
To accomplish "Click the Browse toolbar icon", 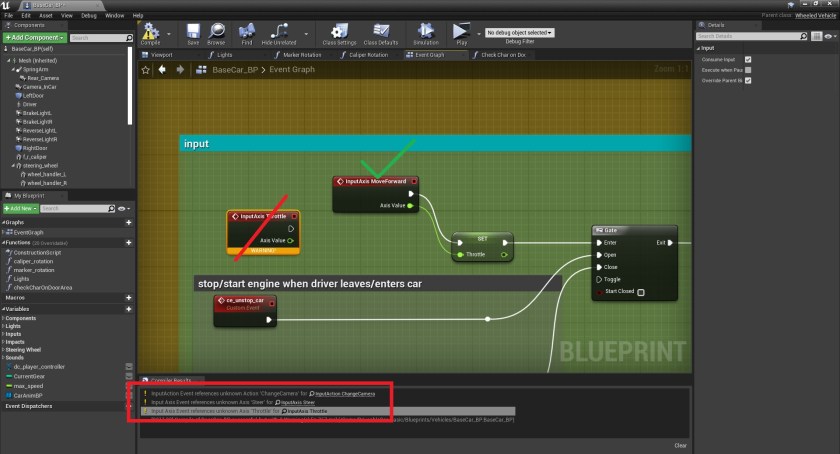I will [x=216, y=33].
